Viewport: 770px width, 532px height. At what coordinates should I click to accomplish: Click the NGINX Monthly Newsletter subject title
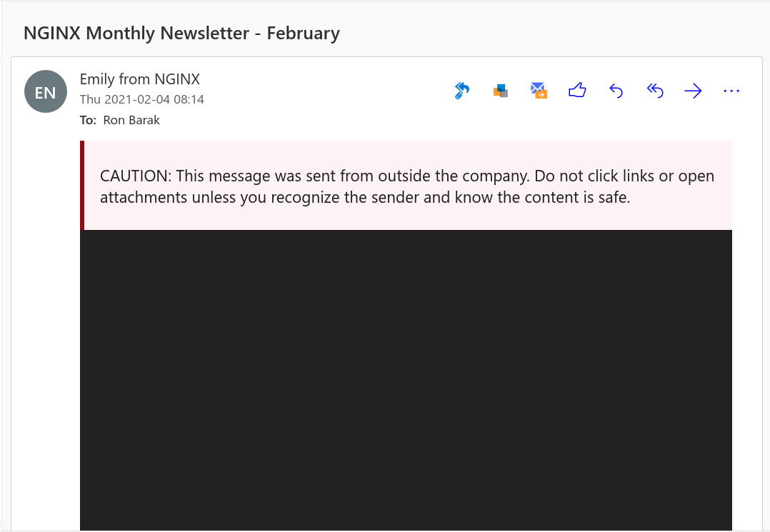181,33
